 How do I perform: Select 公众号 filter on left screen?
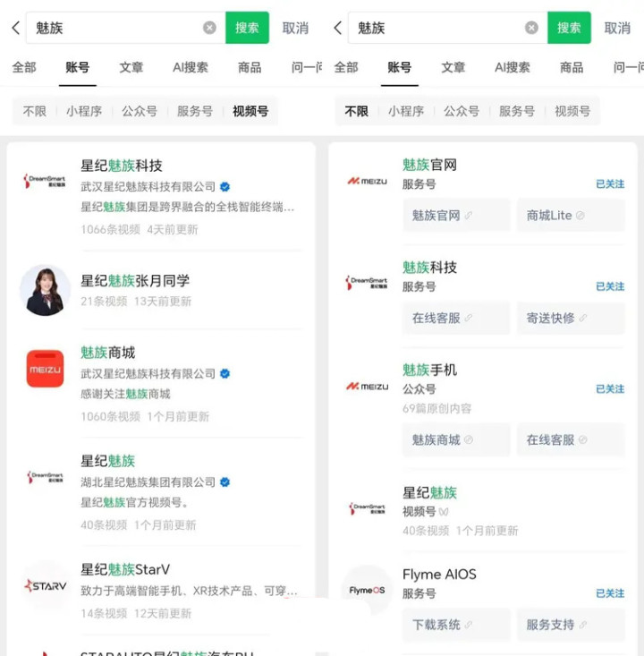coord(140,111)
